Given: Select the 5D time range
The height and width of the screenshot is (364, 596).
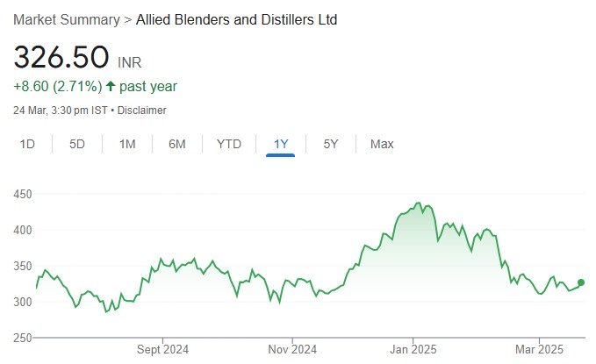Looking at the screenshot, I should [77, 144].
